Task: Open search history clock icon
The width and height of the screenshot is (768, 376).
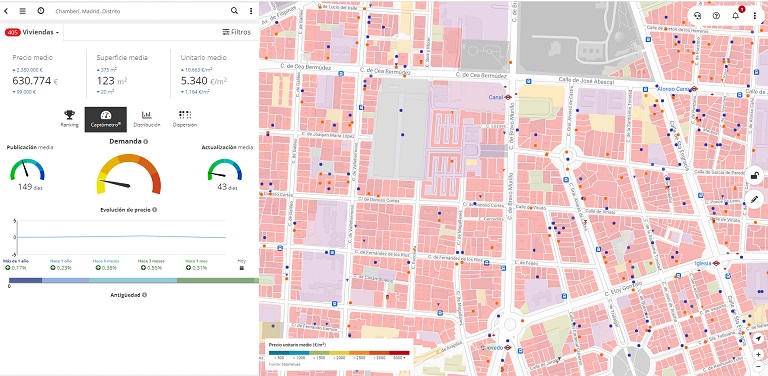Action: pyautogui.click(x=40, y=11)
